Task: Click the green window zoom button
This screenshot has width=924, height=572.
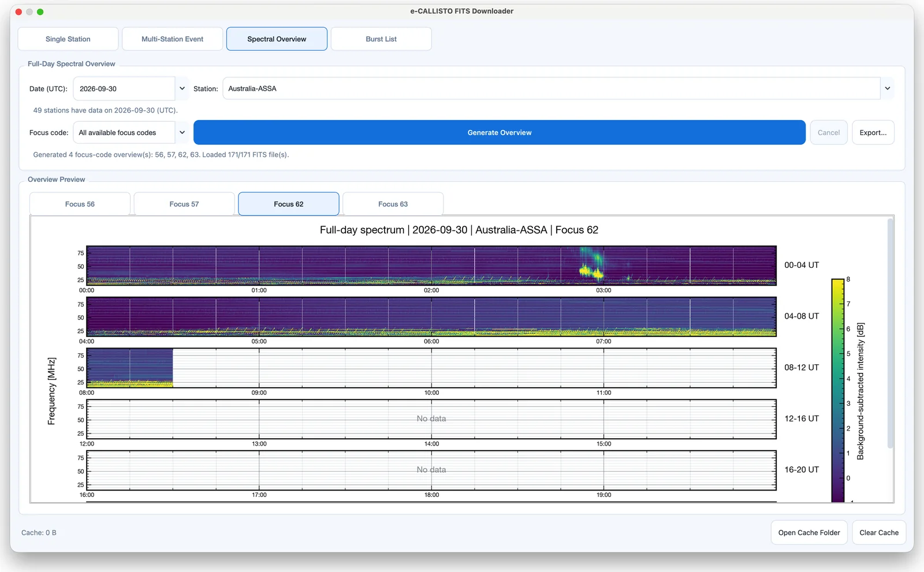Action: click(40, 12)
